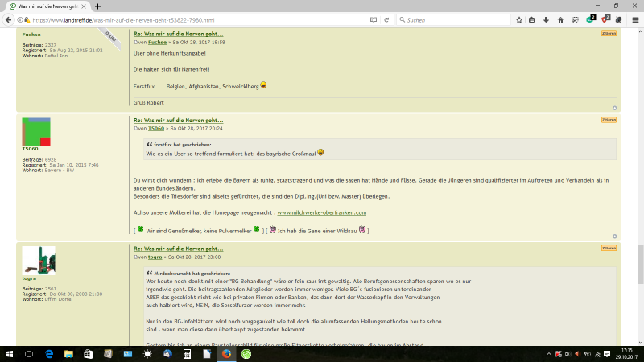Open Calculator from taskbar
This screenshot has height=362, width=644.
[x=187, y=354]
